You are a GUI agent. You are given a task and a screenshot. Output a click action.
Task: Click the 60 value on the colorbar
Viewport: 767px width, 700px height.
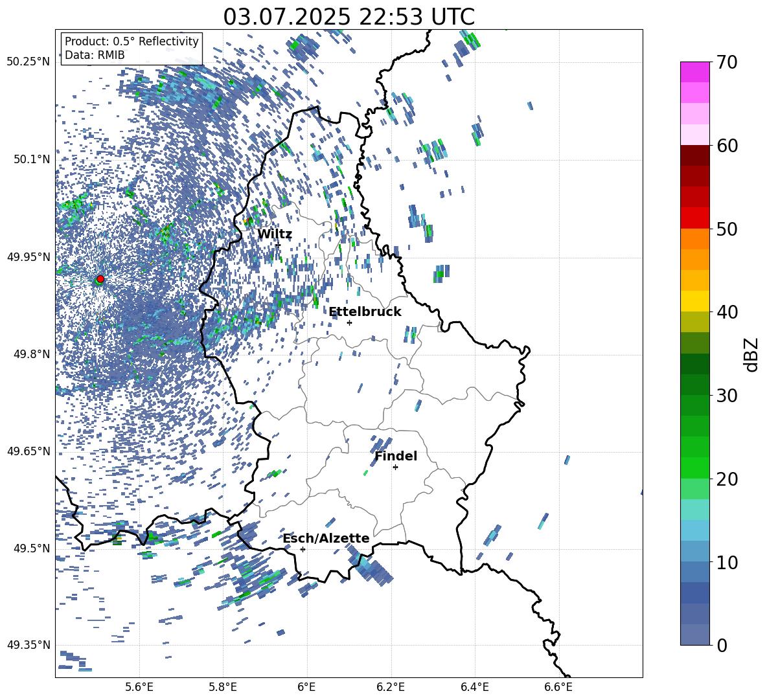pos(727,146)
